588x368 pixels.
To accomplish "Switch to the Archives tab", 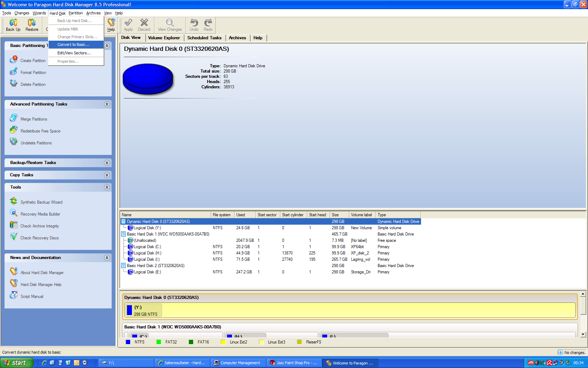I will tap(237, 38).
